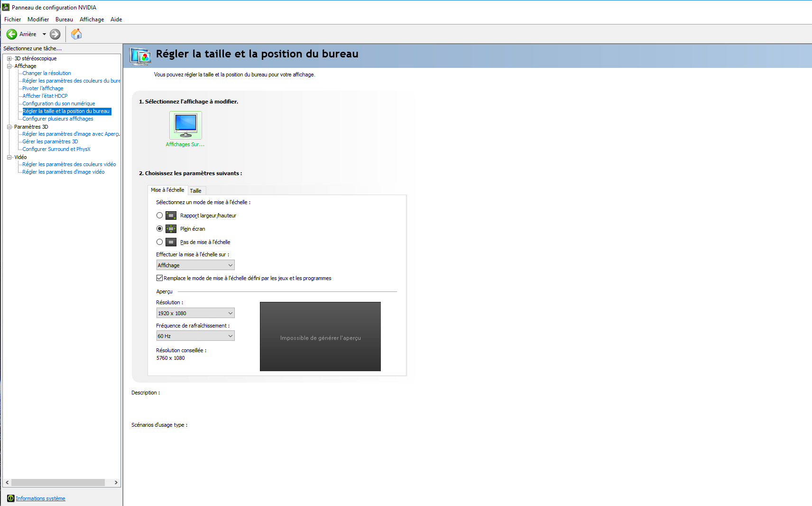
Task: Select the Affichages Surround monitor thumbnail
Action: click(x=185, y=125)
